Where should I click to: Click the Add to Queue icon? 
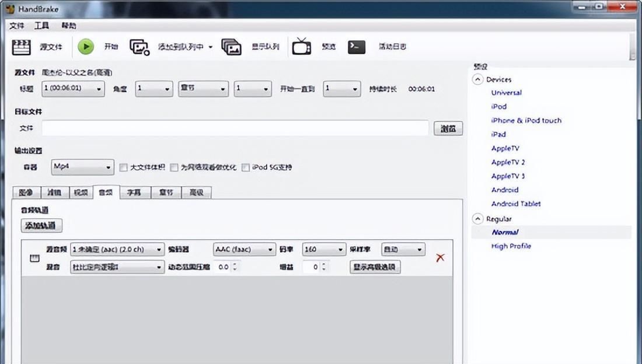139,47
